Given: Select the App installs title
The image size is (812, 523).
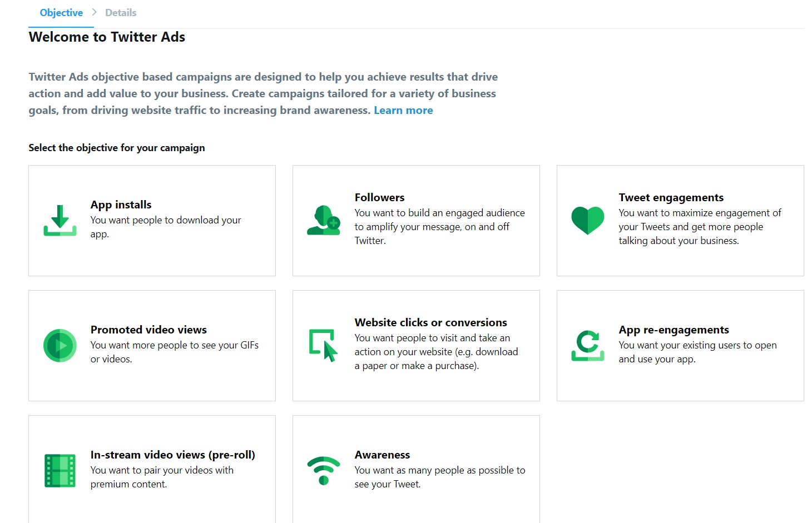Looking at the screenshot, I should tap(121, 205).
